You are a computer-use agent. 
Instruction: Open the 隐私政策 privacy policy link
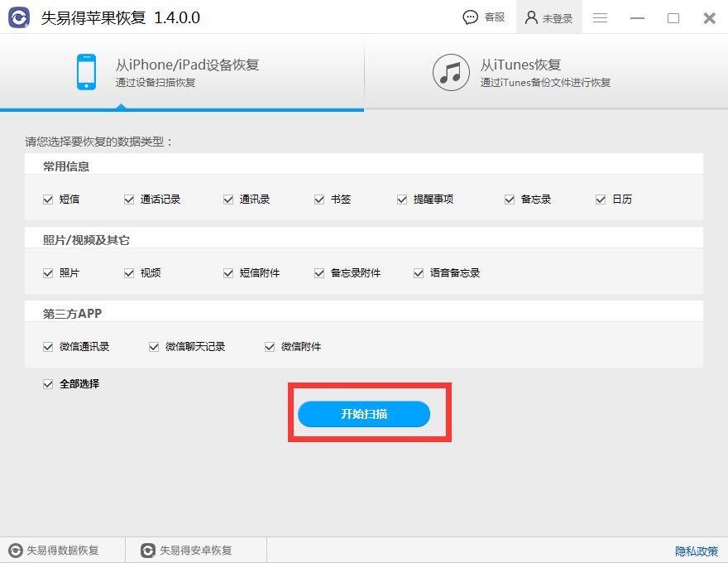pyautogui.click(x=697, y=551)
